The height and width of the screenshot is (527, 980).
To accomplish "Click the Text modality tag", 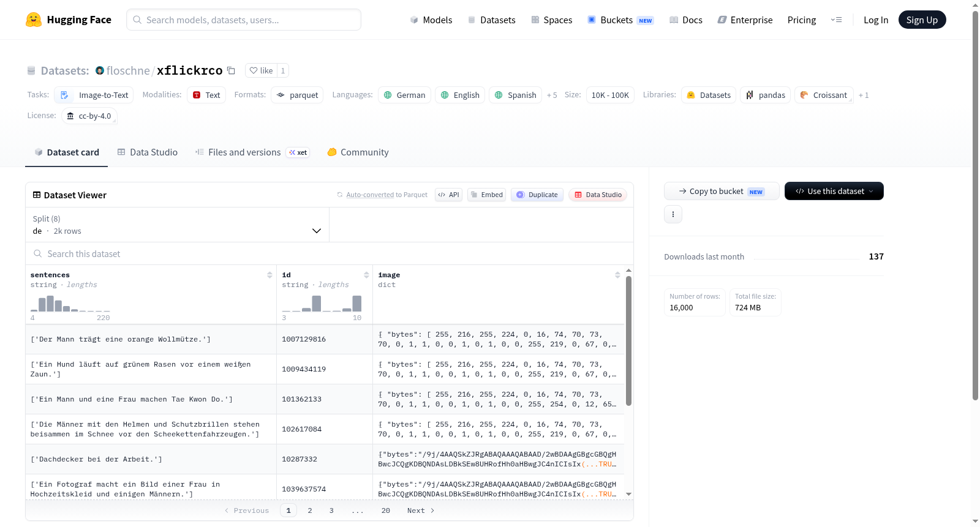I will coord(206,95).
